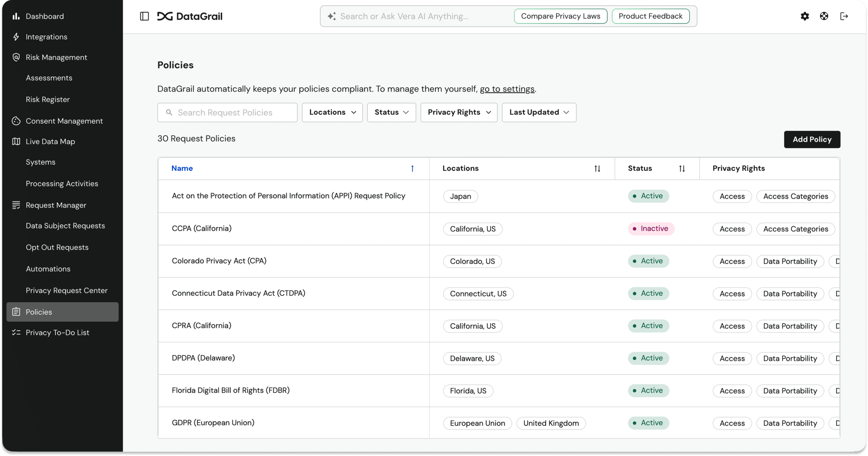The width and height of the screenshot is (868, 456).
Task: Click the Japan location tag
Action: click(460, 196)
